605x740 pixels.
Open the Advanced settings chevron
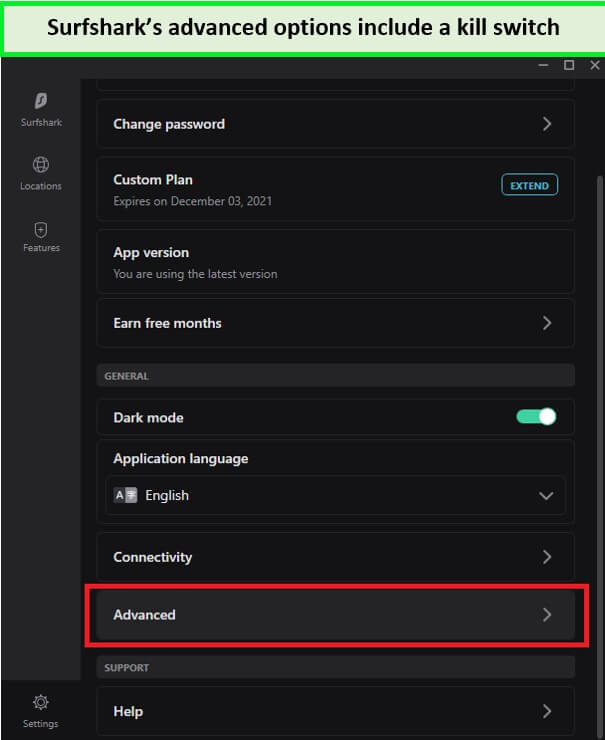coord(546,614)
